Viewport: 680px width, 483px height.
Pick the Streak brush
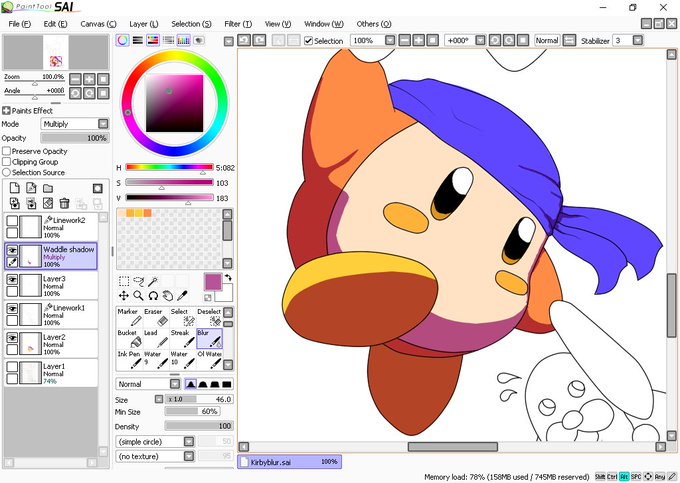coord(183,339)
